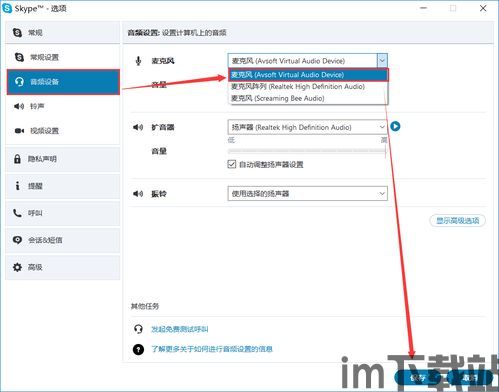Click the 发起免费测试呼叫 link
Image resolution: width=499 pixels, height=392 pixels.
coord(180,329)
